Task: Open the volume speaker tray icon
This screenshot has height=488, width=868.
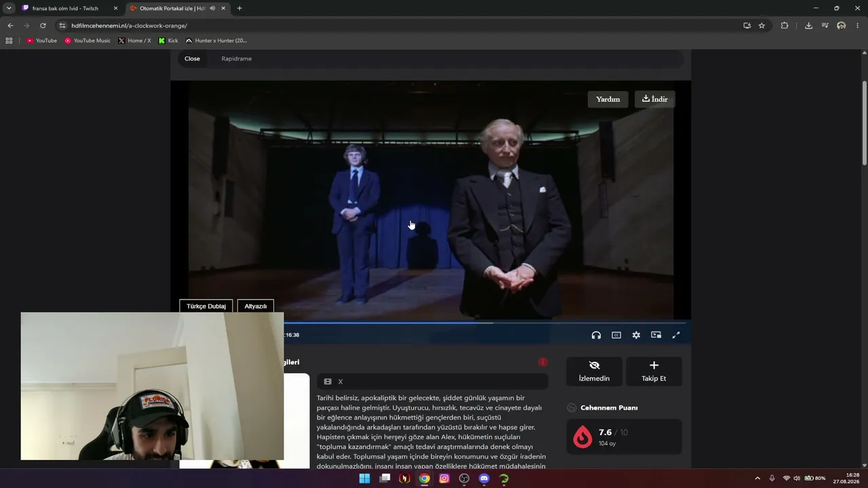Action: tap(797, 479)
